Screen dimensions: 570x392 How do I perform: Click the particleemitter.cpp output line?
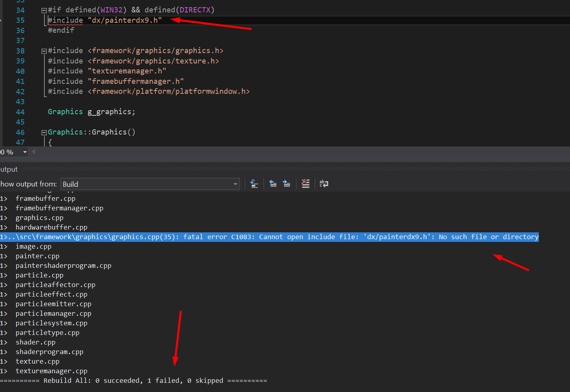[54, 304]
